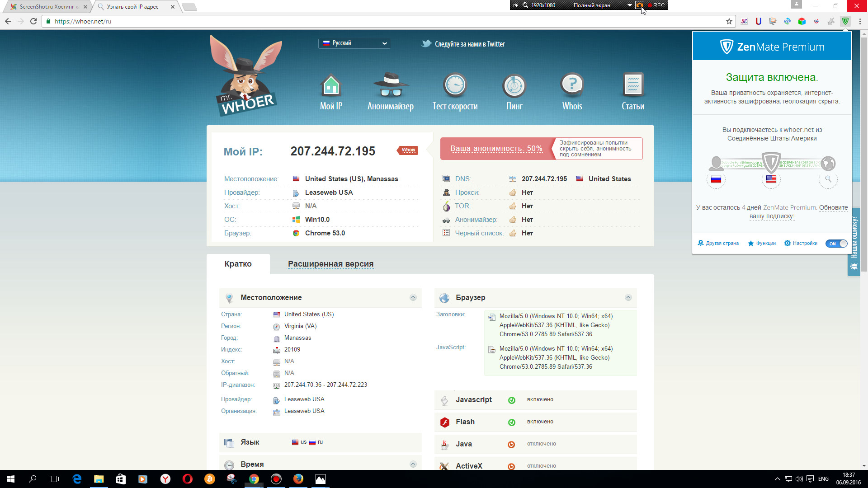
Task: Reload the page with refresh icon
Action: tap(33, 21)
